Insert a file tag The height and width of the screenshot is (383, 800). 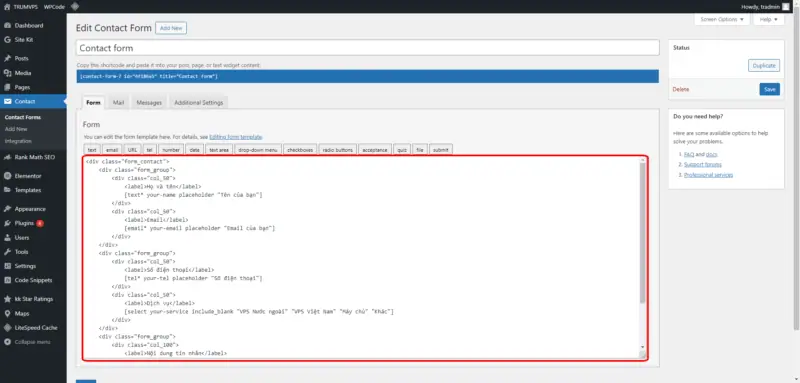coord(420,150)
